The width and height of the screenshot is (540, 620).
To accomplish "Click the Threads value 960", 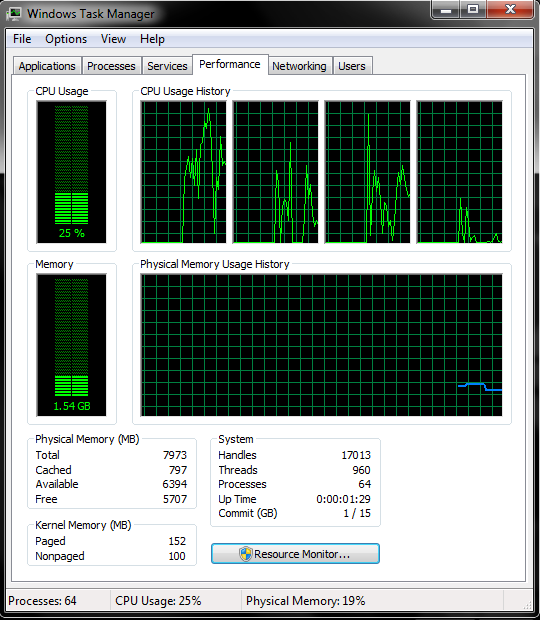I will pos(361,470).
